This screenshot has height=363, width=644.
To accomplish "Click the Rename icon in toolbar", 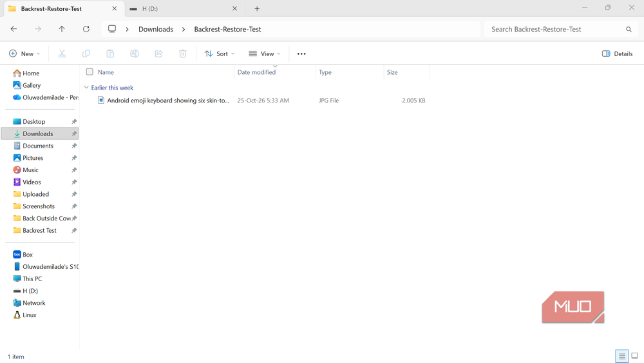I will (x=135, y=54).
